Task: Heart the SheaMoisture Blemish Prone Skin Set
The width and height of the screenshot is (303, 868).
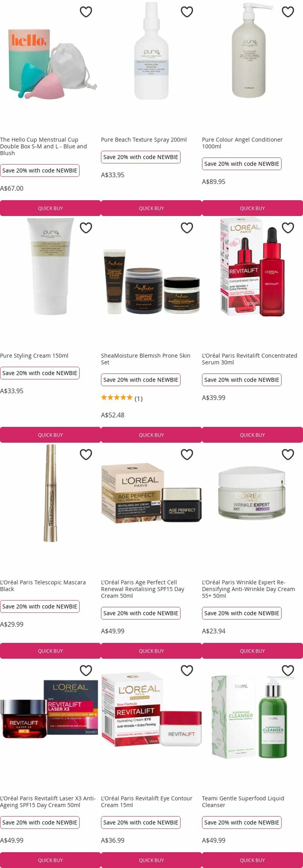Action: [187, 228]
